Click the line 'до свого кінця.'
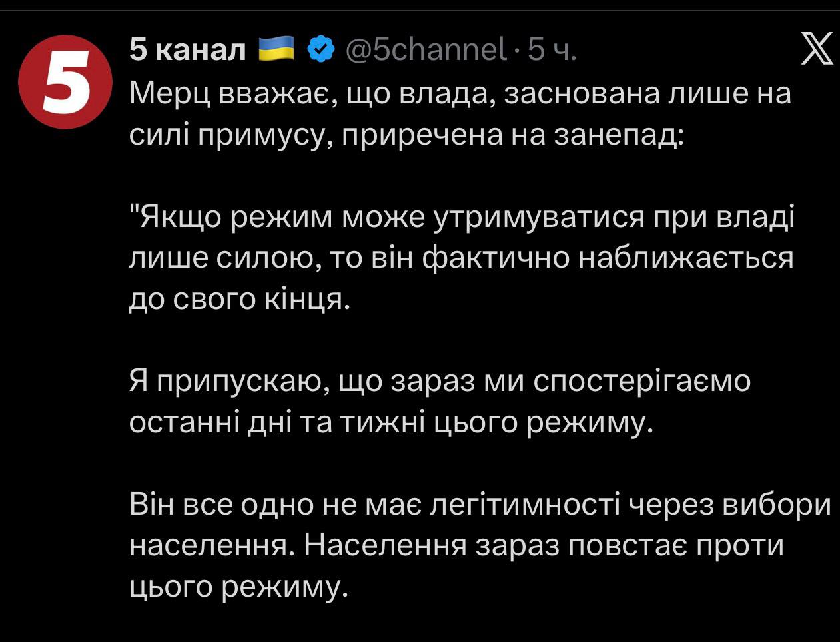Image resolution: width=840 pixels, height=642 pixels. [x=239, y=300]
